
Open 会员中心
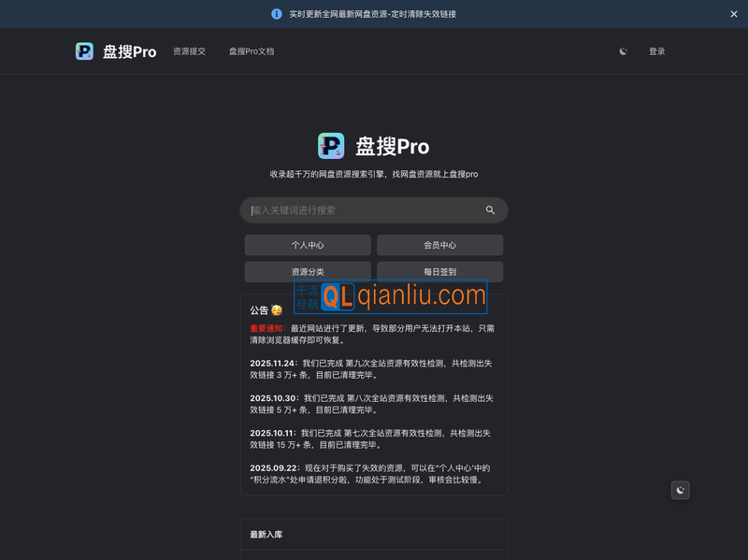pos(439,244)
